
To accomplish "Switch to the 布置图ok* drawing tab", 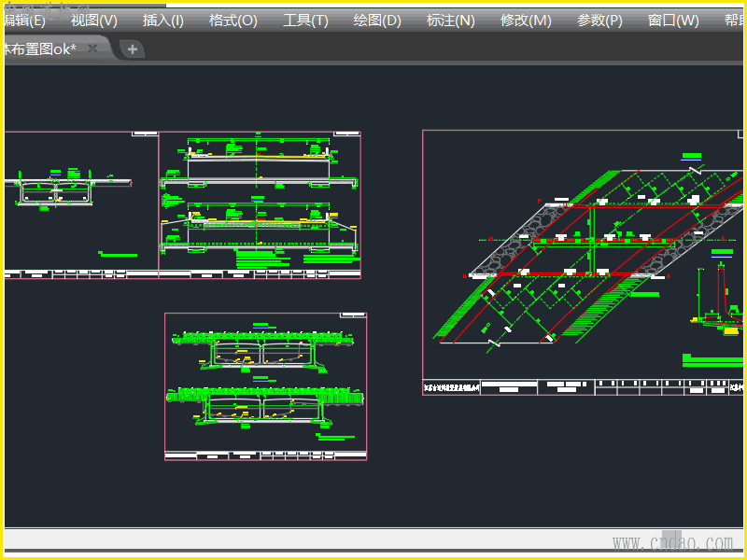I will tap(39, 49).
